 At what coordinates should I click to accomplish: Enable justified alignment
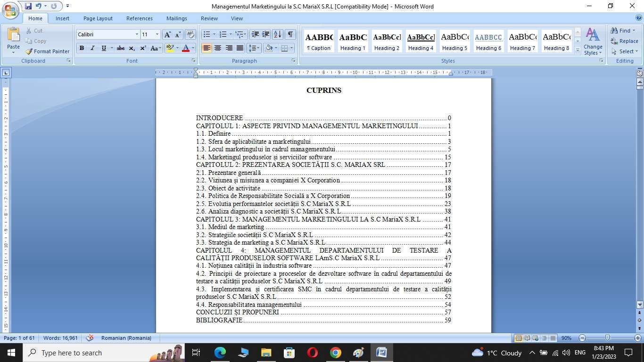coord(239,48)
